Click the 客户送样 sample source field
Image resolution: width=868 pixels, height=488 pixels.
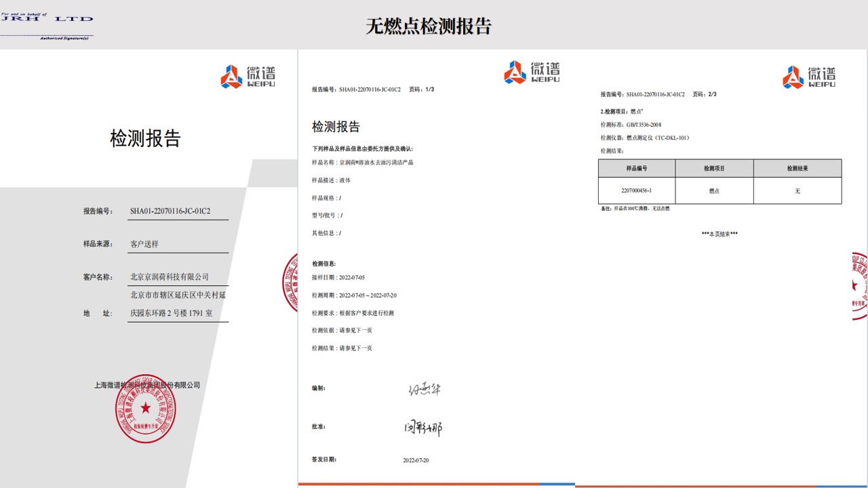click(144, 243)
